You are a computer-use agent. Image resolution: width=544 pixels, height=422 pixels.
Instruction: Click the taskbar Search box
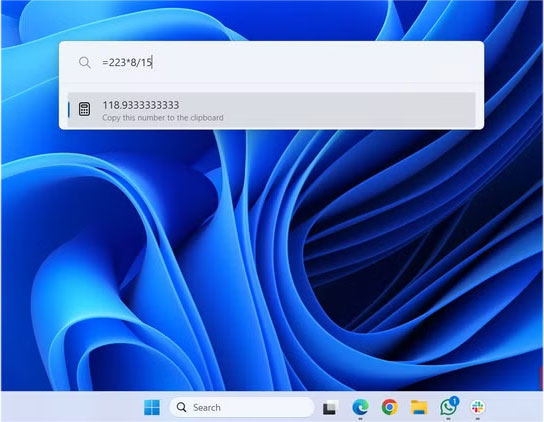(x=241, y=407)
